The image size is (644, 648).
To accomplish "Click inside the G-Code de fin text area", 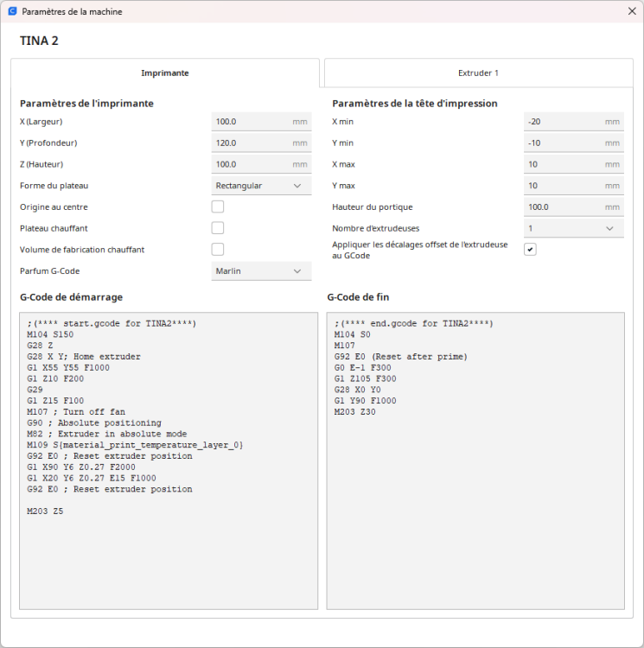I will [x=475, y=461].
